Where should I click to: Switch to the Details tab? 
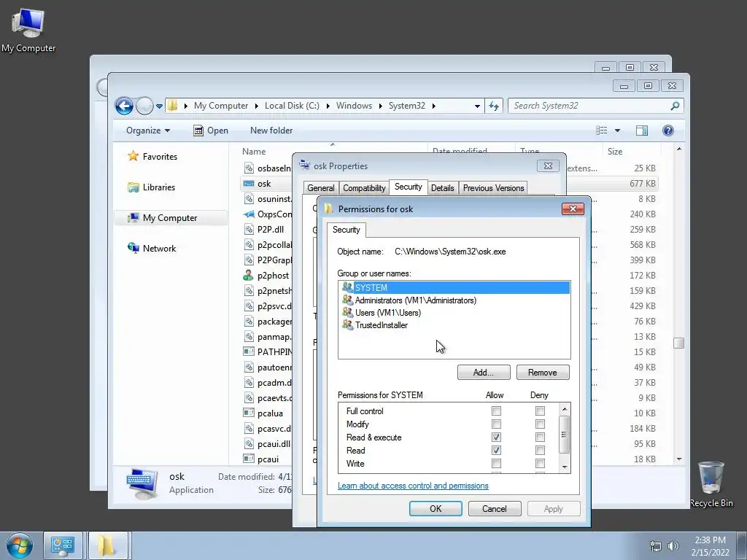443,188
